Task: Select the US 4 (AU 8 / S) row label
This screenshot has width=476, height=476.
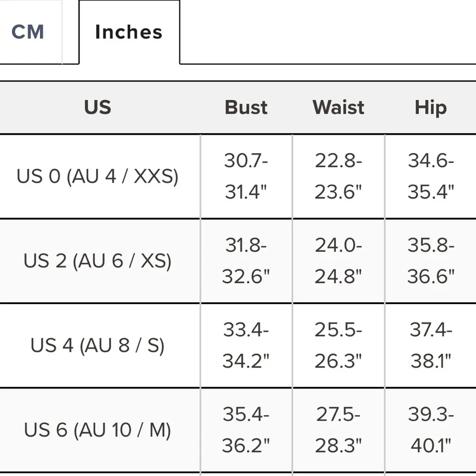Action: click(98, 346)
